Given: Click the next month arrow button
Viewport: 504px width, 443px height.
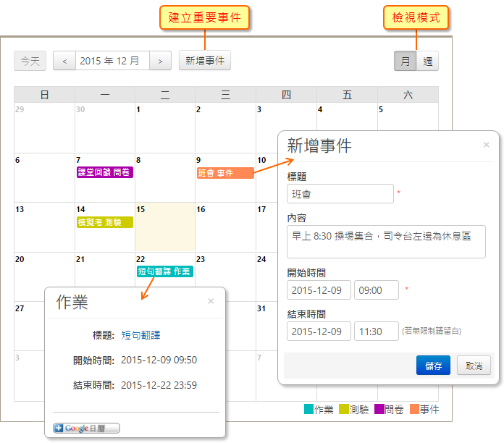Looking at the screenshot, I should pyautogui.click(x=160, y=61).
